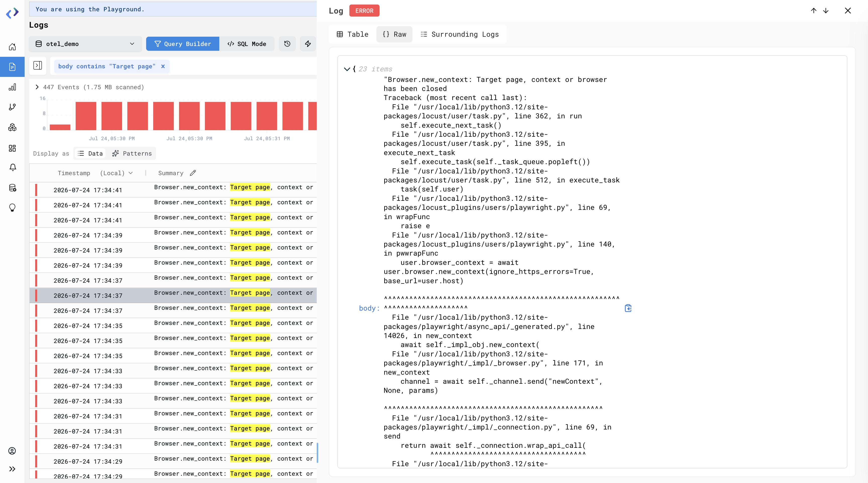The height and width of the screenshot is (483, 868).
Task: Click the first red histogram bar
Action: 60,127
